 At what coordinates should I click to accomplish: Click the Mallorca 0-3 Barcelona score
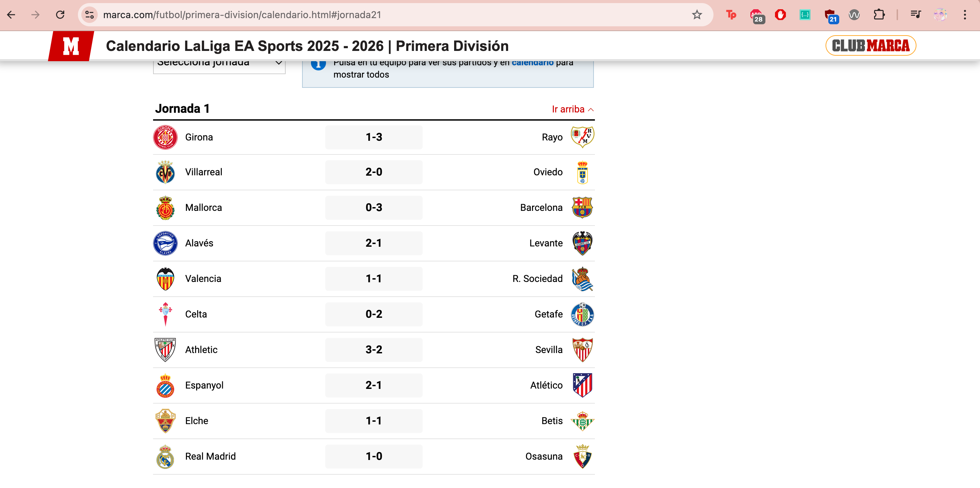pyautogui.click(x=373, y=208)
